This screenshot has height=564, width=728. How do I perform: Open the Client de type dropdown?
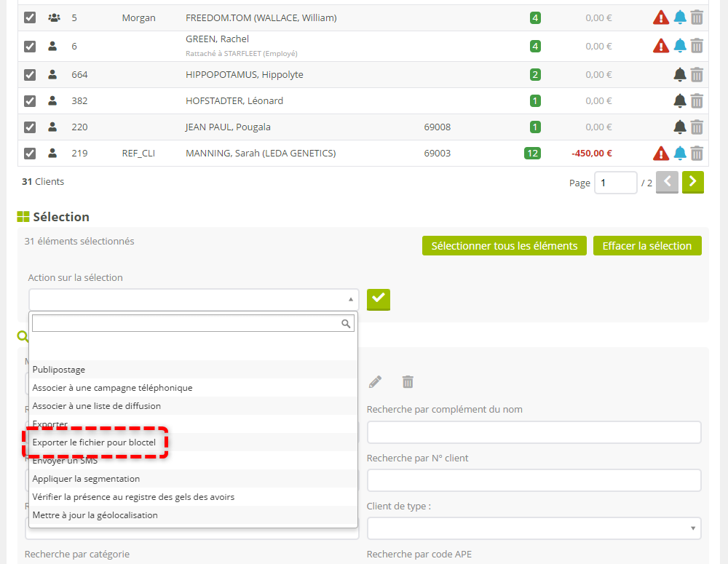534,528
